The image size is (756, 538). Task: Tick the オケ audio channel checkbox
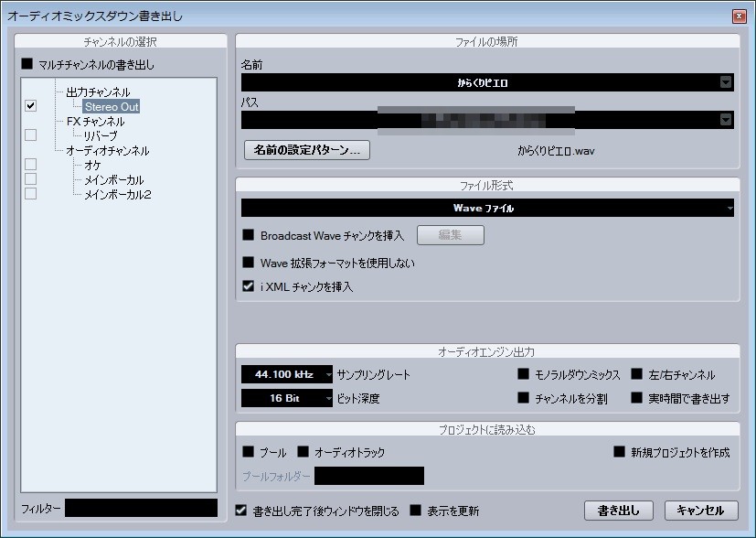pos(30,165)
